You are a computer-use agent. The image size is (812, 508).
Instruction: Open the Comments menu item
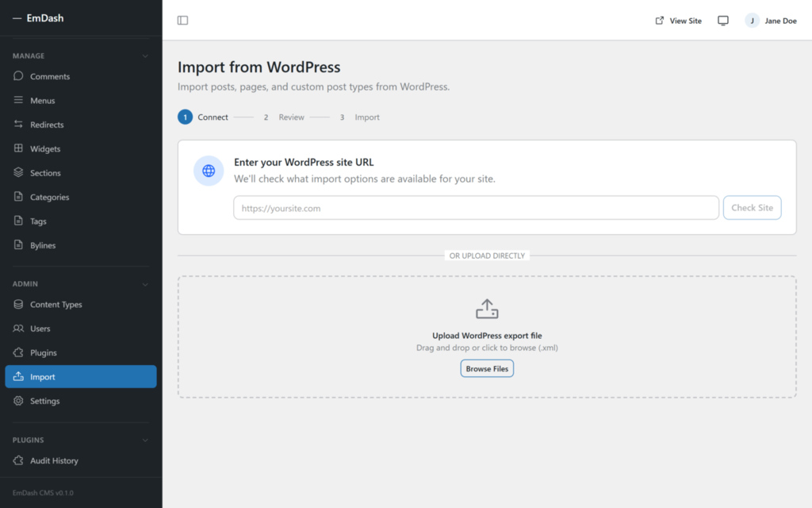[x=81, y=76]
